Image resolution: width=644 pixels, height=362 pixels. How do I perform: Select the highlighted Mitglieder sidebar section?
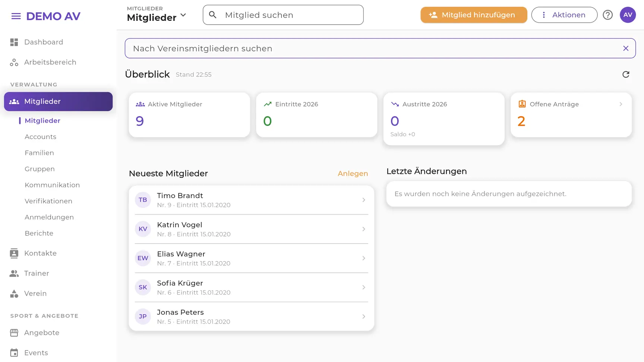tap(58, 101)
